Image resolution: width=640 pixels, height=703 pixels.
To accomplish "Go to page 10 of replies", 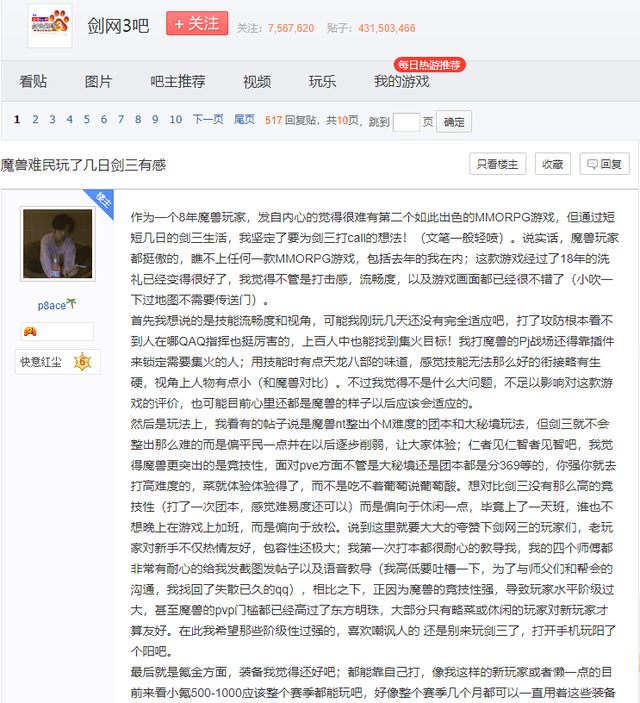I will (x=175, y=119).
